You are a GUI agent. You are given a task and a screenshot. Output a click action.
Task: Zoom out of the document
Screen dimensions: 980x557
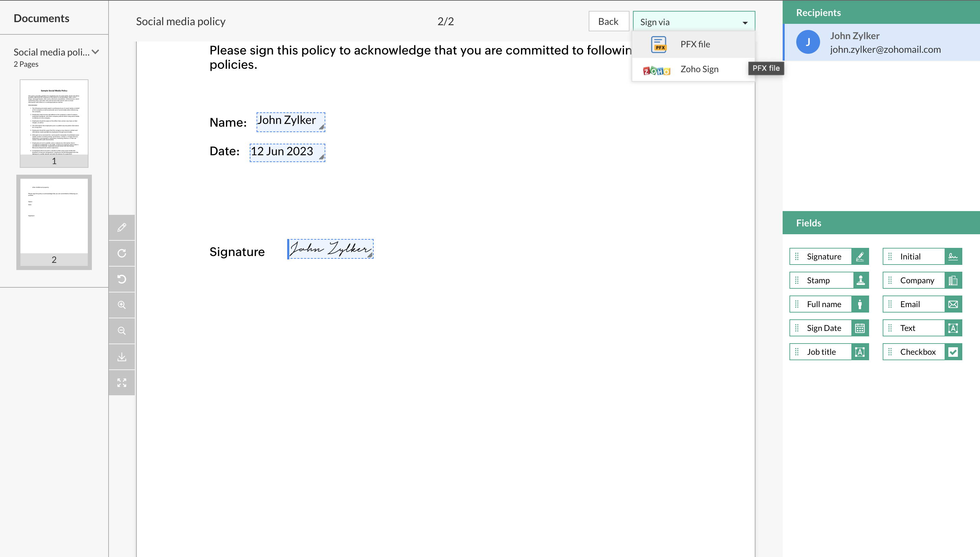click(121, 331)
